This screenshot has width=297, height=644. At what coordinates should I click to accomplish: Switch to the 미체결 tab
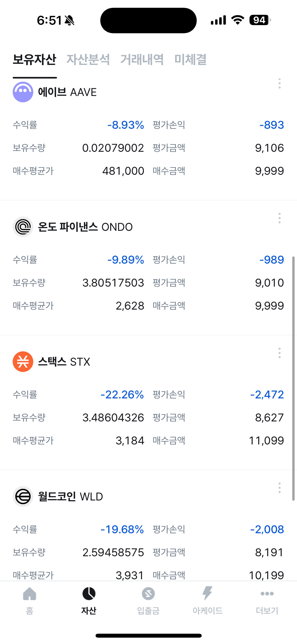(x=190, y=59)
